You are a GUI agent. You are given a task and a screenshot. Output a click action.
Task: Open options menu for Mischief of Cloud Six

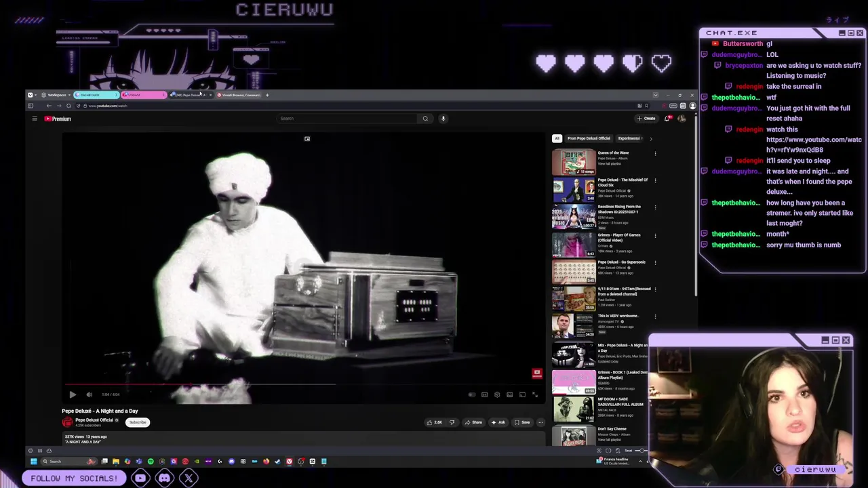[655, 181]
